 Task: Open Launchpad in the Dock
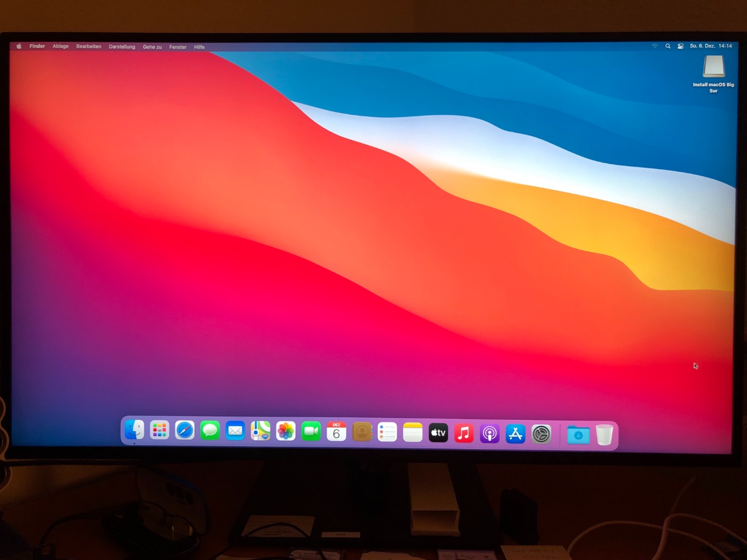(159, 430)
